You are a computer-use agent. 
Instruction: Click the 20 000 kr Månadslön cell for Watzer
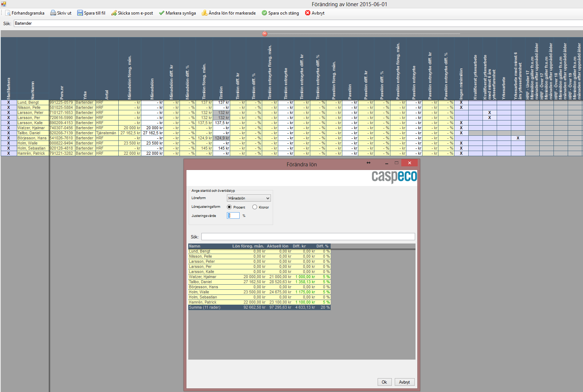coord(152,128)
